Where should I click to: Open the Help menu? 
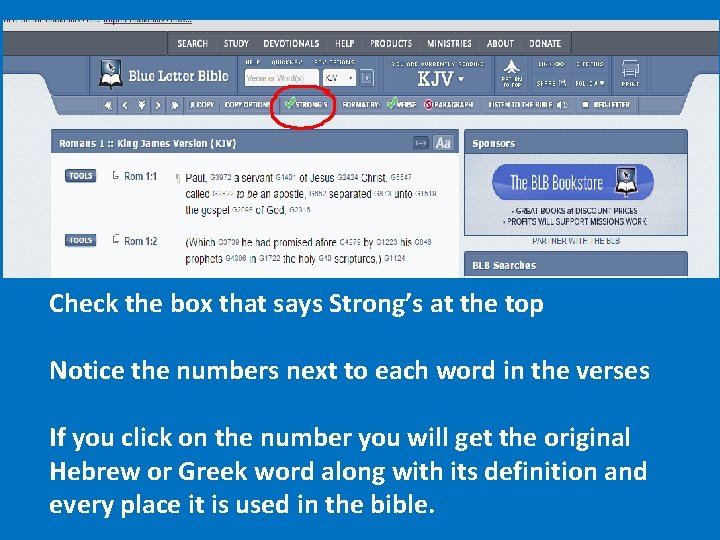344,44
